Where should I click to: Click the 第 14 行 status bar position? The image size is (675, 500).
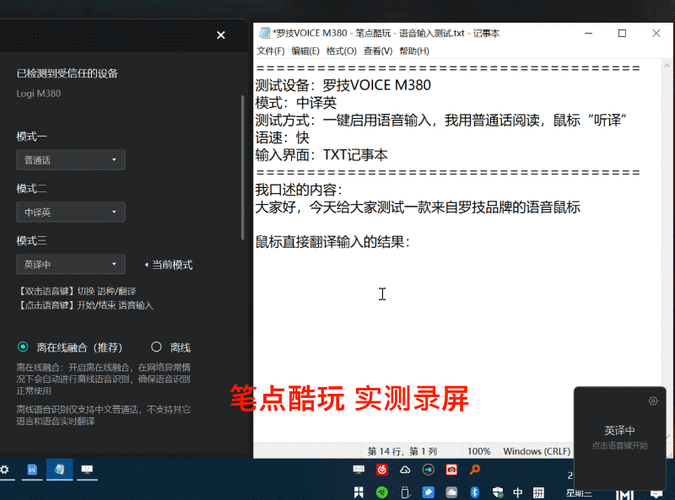[402, 451]
